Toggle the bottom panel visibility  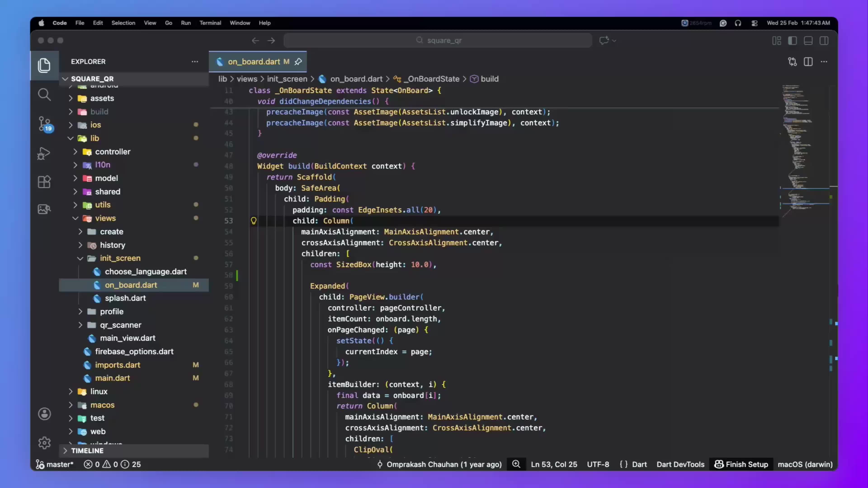(808, 40)
